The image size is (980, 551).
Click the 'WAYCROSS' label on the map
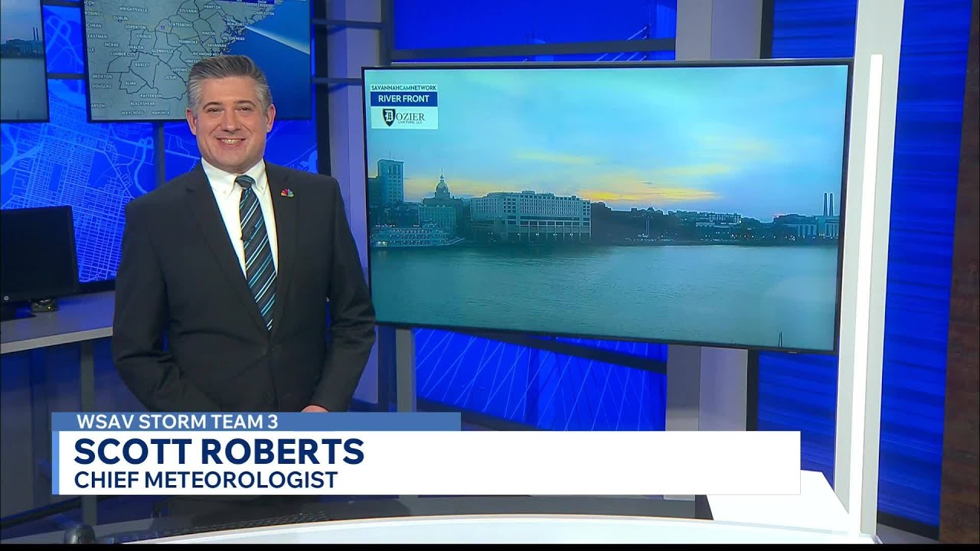[x=132, y=112]
